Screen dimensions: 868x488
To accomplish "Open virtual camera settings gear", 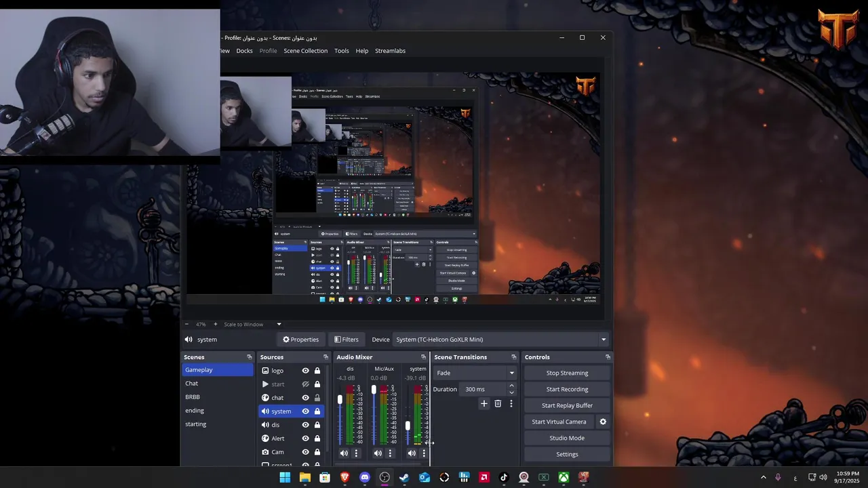I will pos(603,422).
